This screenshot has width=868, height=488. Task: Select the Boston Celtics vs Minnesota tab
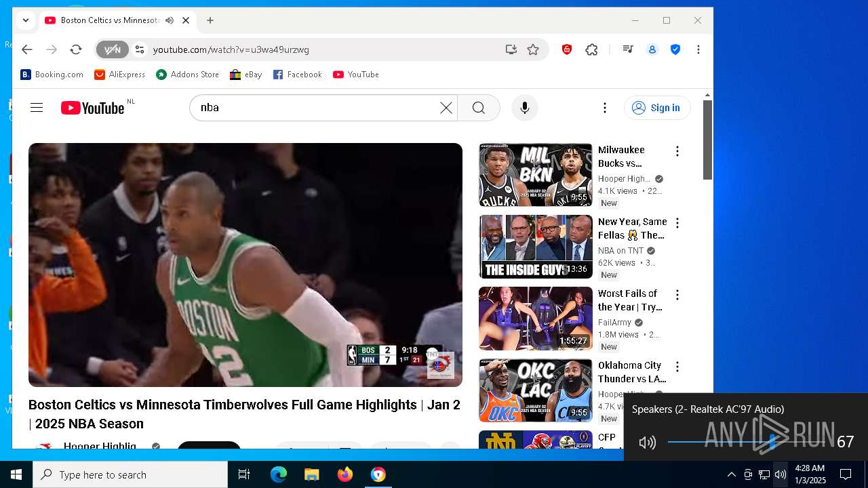coord(109,20)
